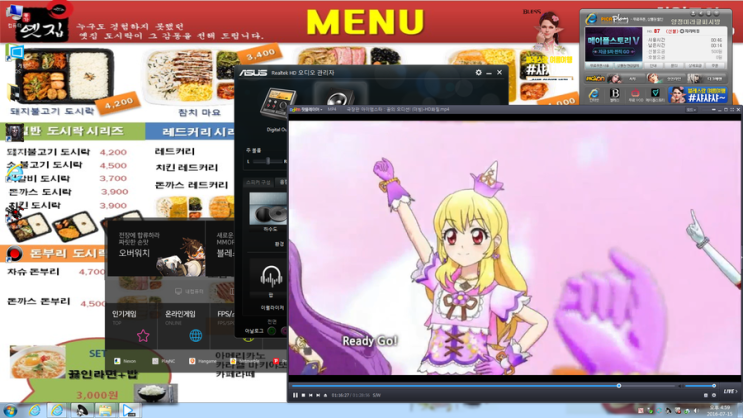Click the system tray volume icon

[696, 411]
